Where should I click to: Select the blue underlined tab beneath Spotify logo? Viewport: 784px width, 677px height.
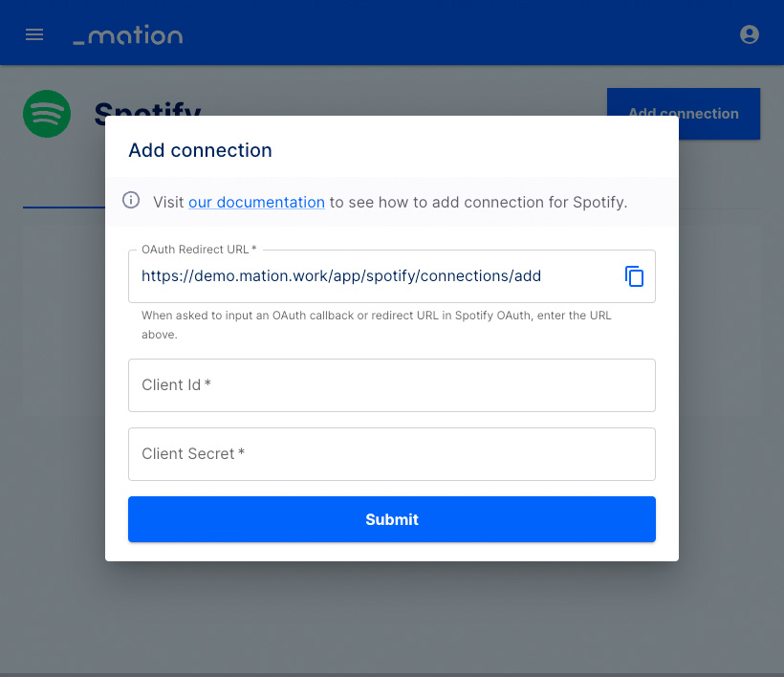tap(64, 207)
